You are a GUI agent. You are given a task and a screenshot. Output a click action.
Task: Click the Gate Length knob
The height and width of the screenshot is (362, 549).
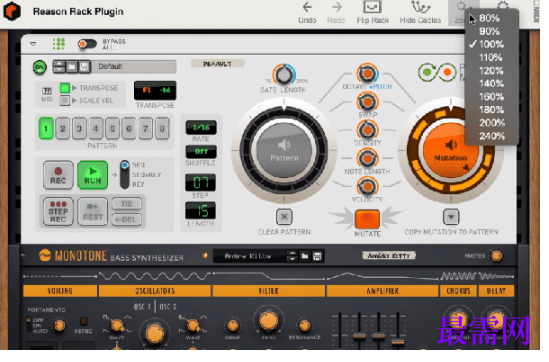pos(284,75)
